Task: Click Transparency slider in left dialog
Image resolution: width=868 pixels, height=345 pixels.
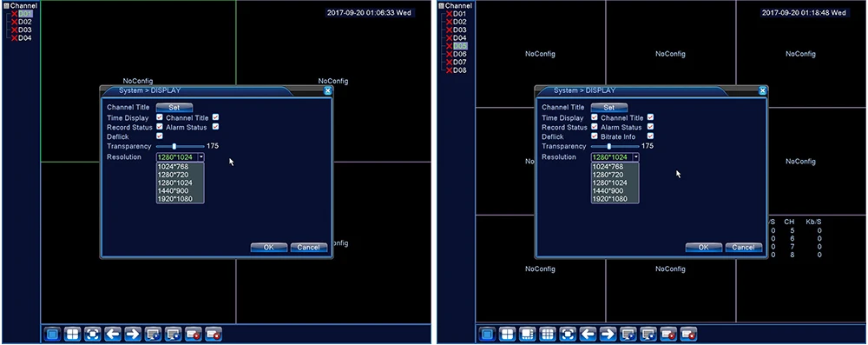Action: pos(180,147)
